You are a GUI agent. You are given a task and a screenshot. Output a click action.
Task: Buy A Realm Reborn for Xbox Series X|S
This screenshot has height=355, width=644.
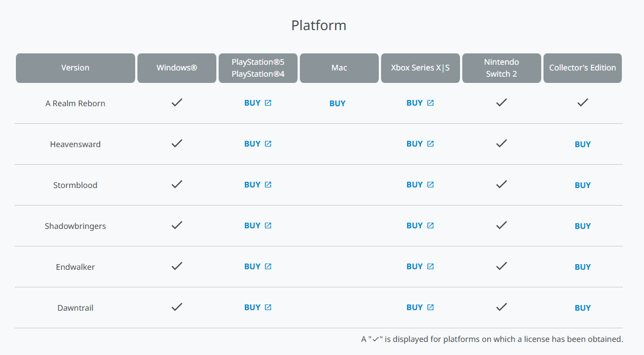pos(420,103)
